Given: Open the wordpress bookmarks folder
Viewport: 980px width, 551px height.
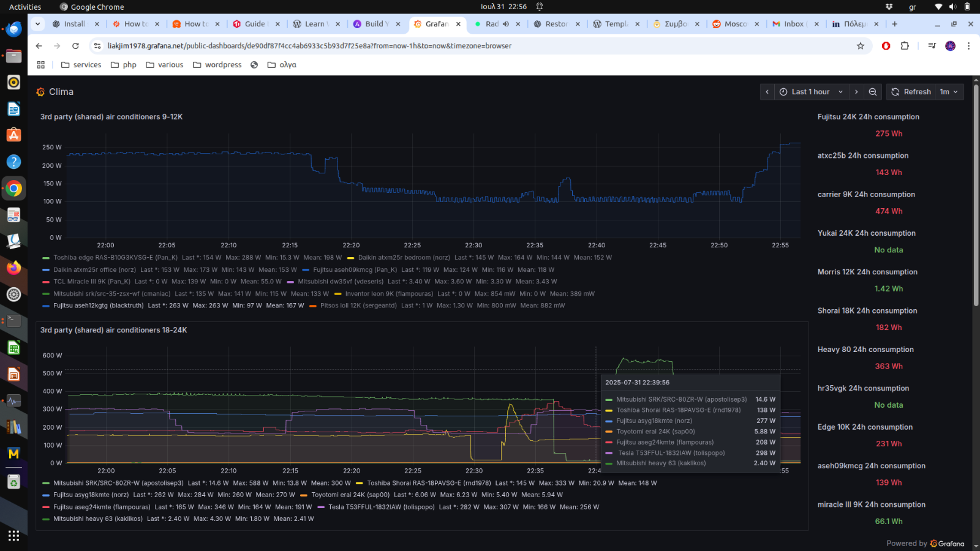Looking at the screenshot, I should point(217,65).
